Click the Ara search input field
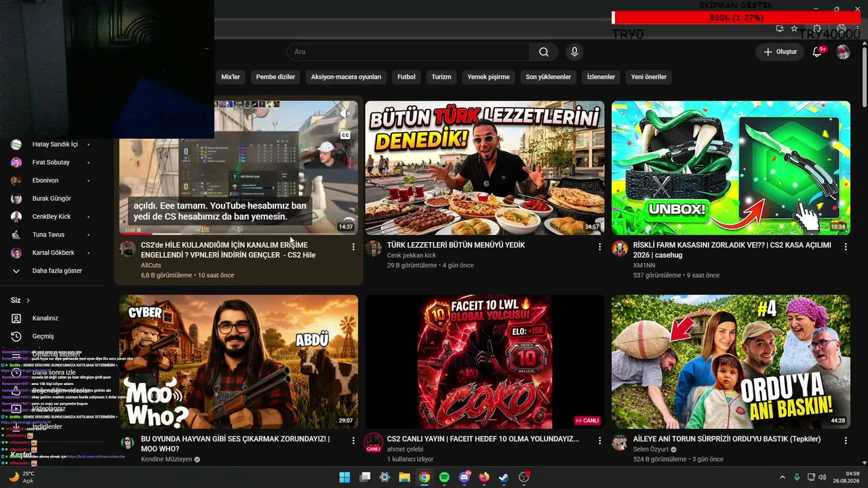 [x=408, y=52]
